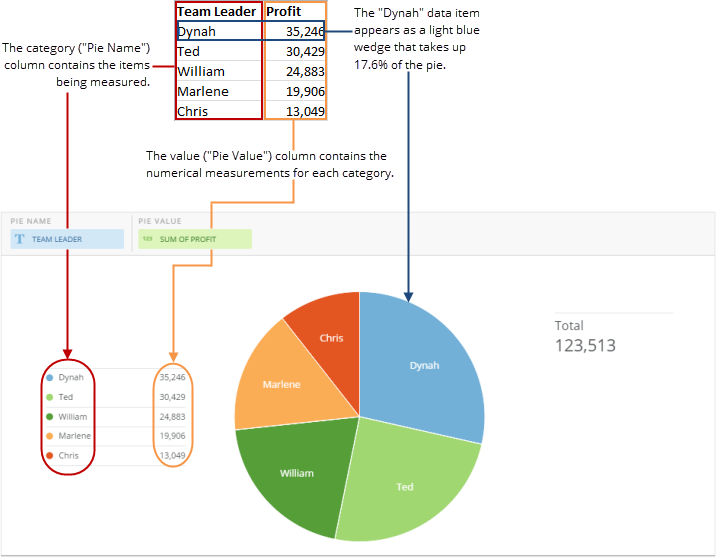The height and width of the screenshot is (557, 716).
Task: Select the dark green William pie wedge
Action: [x=297, y=472]
